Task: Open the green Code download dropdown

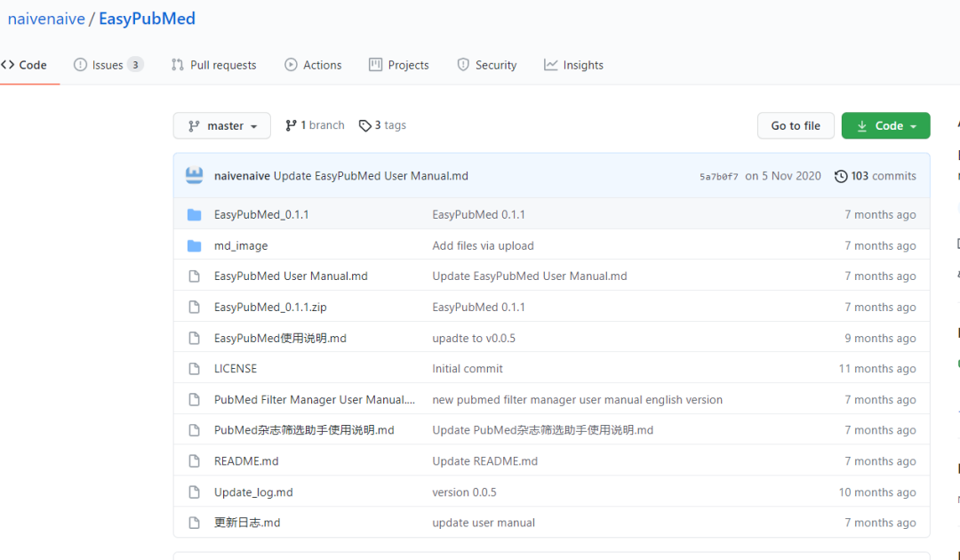Action: pyautogui.click(x=885, y=125)
